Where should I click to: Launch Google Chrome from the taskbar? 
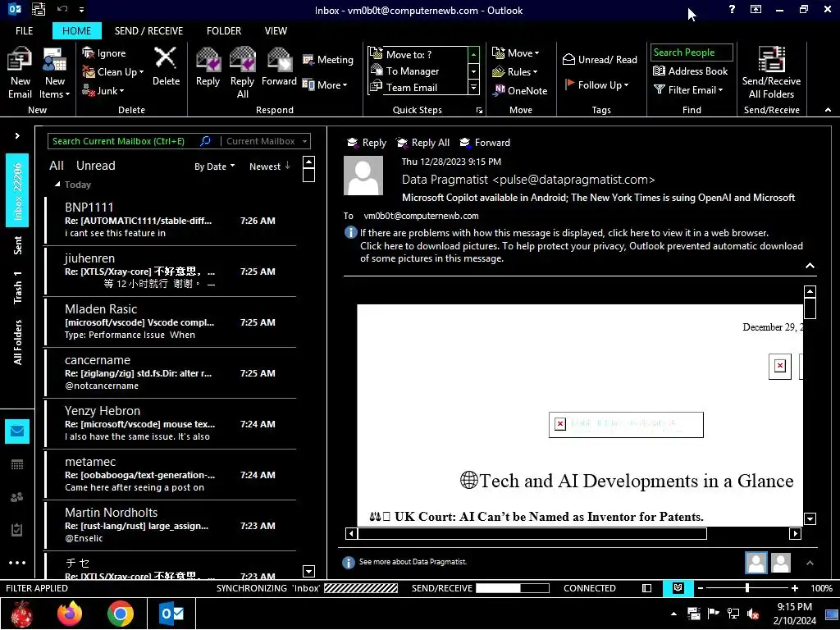tap(120, 614)
